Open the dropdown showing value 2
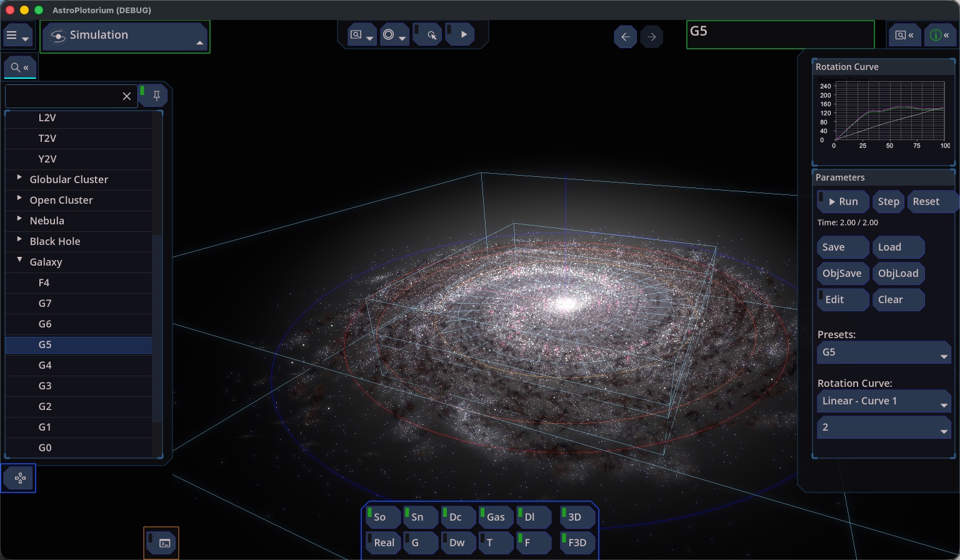 pyautogui.click(x=884, y=427)
